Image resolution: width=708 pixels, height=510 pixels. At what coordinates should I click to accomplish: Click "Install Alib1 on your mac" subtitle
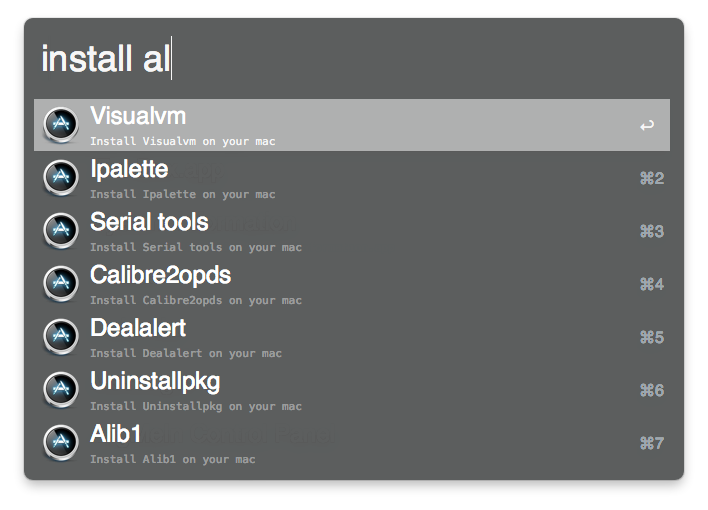172,460
